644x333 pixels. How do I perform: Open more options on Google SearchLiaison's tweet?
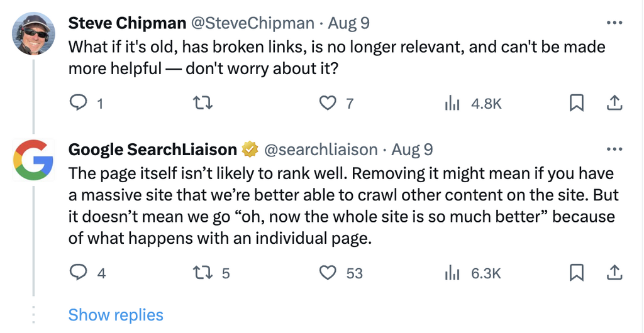click(x=614, y=150)
